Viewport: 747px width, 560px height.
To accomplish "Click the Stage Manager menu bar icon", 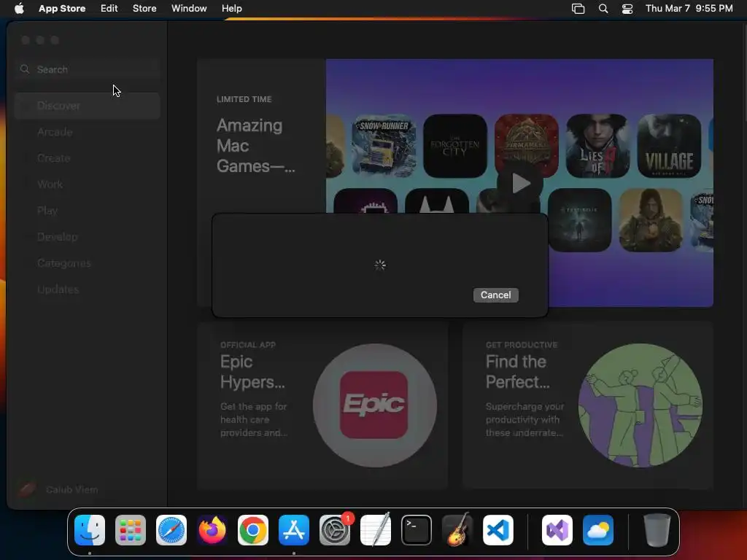I will click(x=578, y=8).
